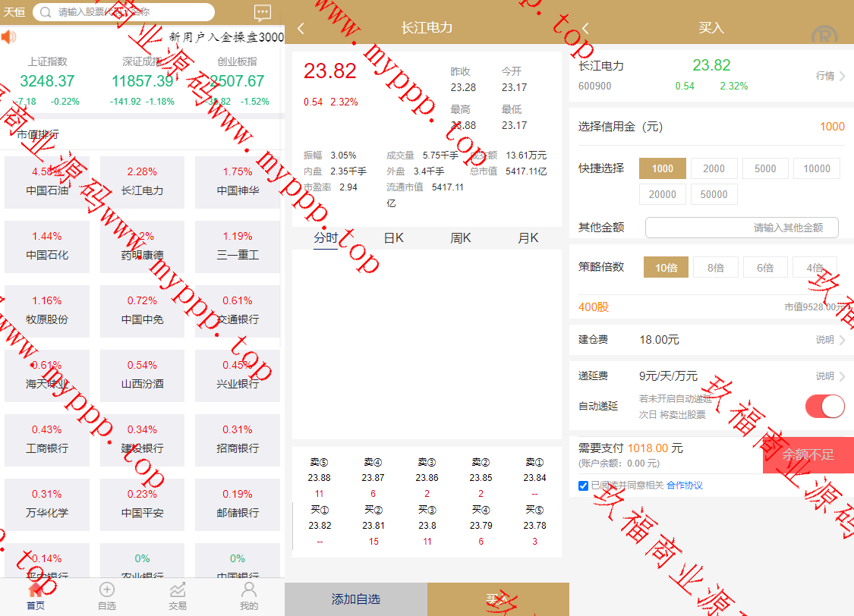Switch to the 月K chart tab
This screenshot has width=854, height=616.
pyautogui.click(x=528, y=238)
